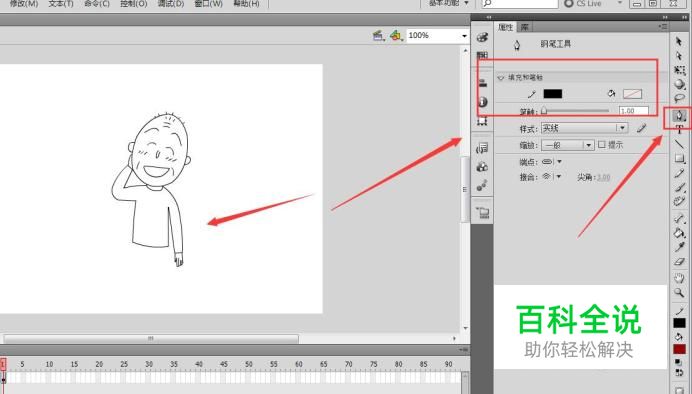Open the Transform panel icon

click(482, 121)
